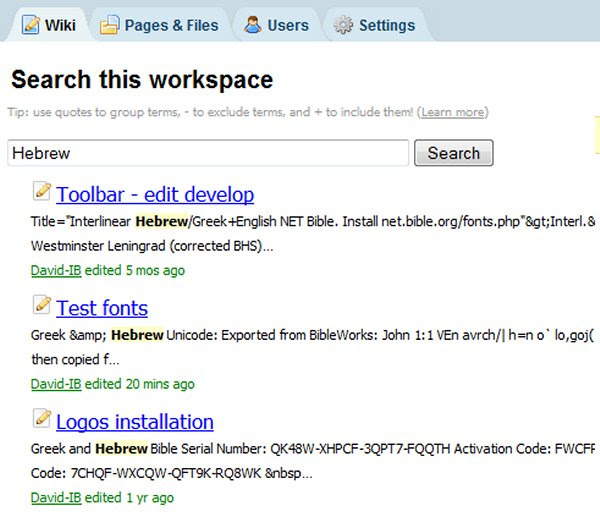This screenshot has height=512, width=600.
Task: Open the Logos installation result
Action: pyautogui.click(x=135, y=422)
